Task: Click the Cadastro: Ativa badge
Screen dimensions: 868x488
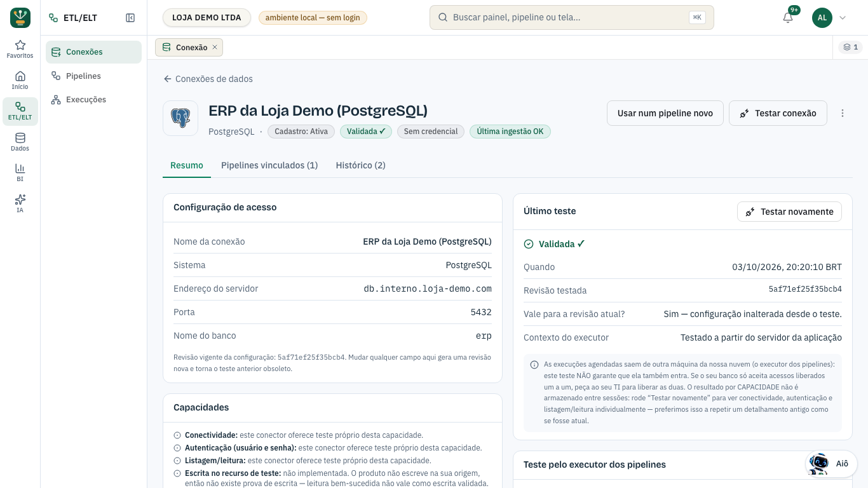Action: 301,132
